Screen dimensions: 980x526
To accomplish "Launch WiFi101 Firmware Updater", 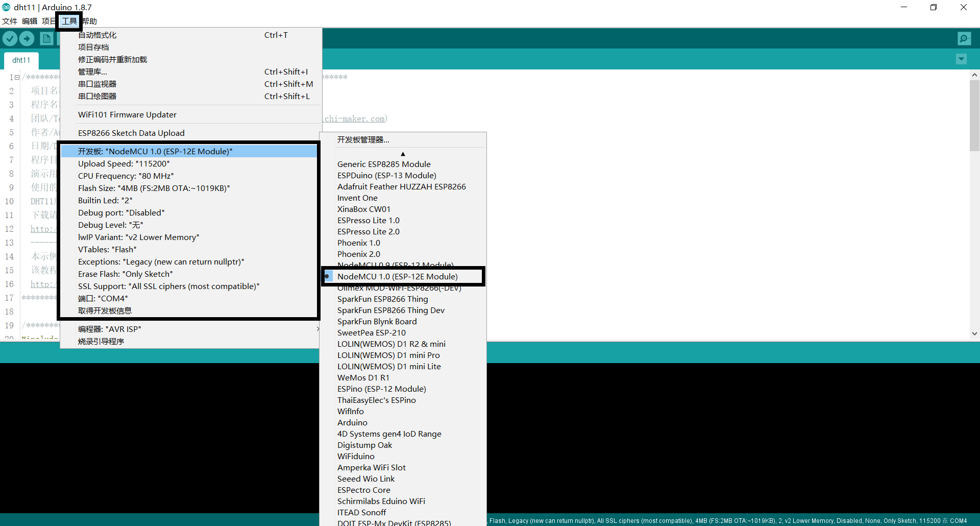I will pos(190,115).
